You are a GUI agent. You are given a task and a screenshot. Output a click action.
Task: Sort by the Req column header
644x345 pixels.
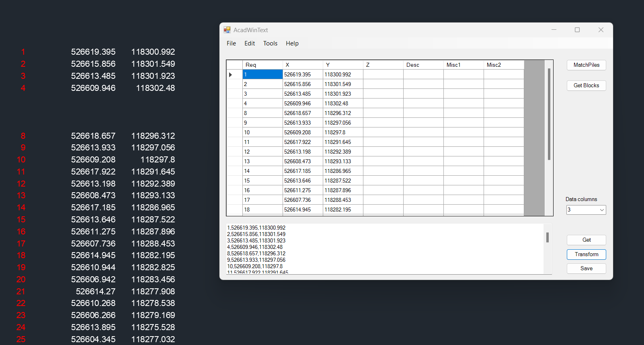263,65
